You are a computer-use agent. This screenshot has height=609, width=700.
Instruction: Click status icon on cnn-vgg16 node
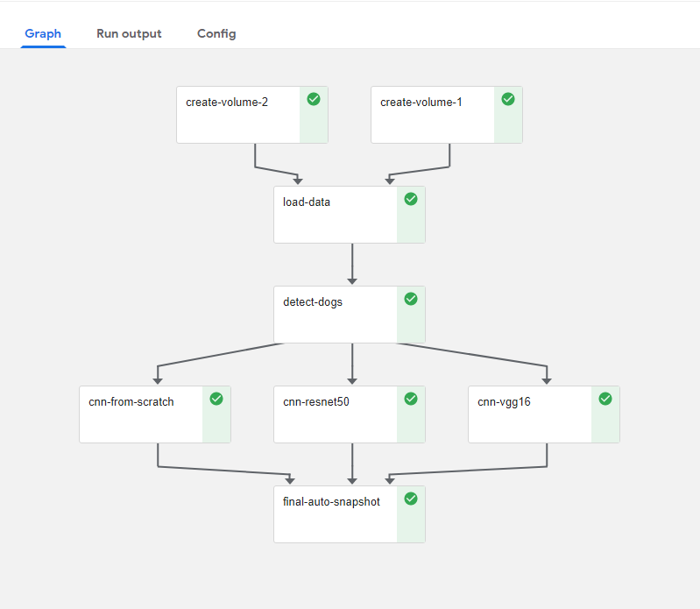pos(605,399)
